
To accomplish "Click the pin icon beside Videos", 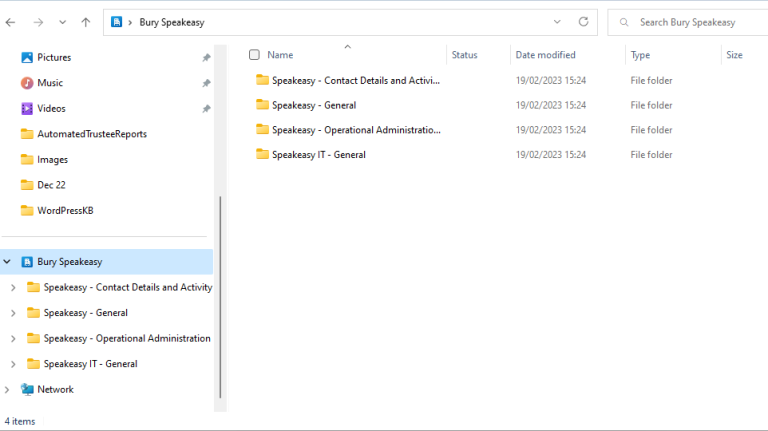I will point(206,108).
